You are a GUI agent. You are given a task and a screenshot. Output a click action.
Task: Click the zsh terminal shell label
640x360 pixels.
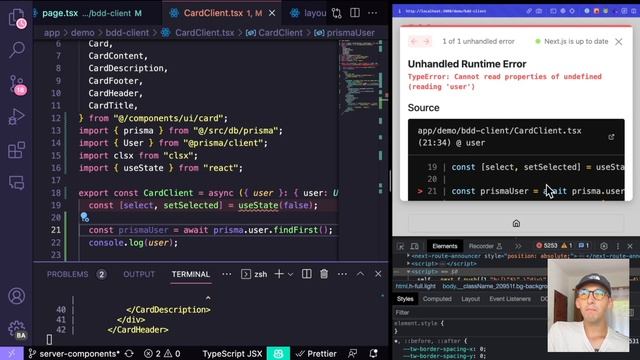coord(254,274)
